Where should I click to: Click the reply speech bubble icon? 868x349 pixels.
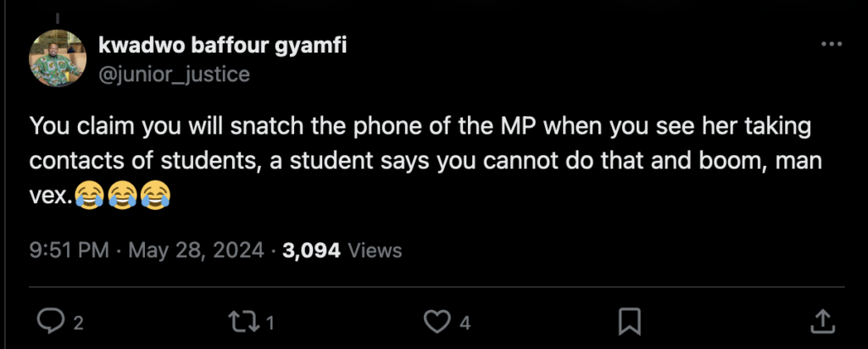point(51,321)
